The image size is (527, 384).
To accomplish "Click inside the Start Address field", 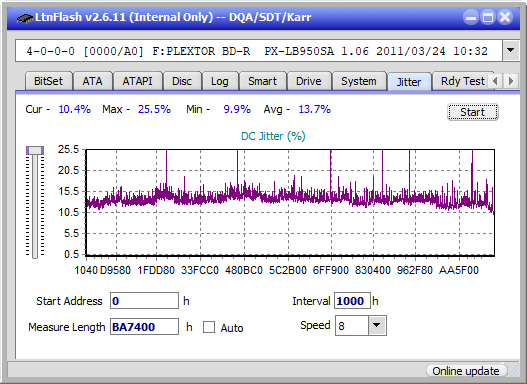I will (145, 301).
